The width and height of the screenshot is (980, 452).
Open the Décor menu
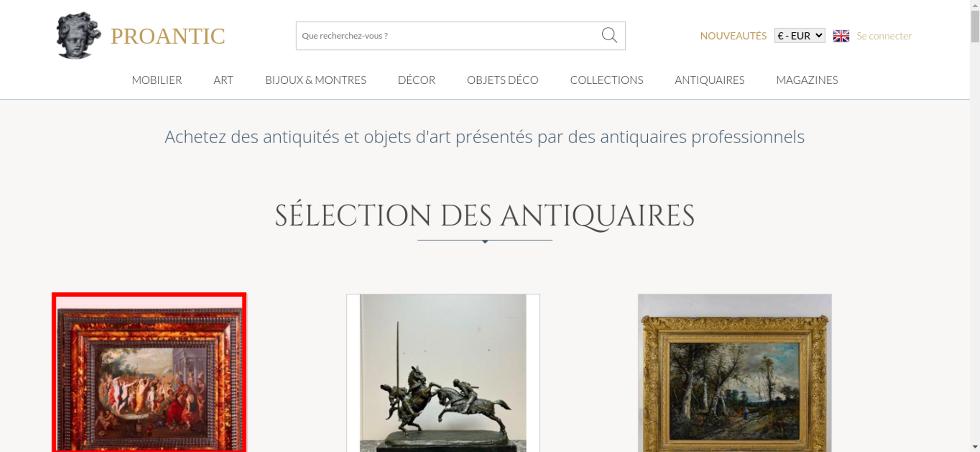point(416,80)
